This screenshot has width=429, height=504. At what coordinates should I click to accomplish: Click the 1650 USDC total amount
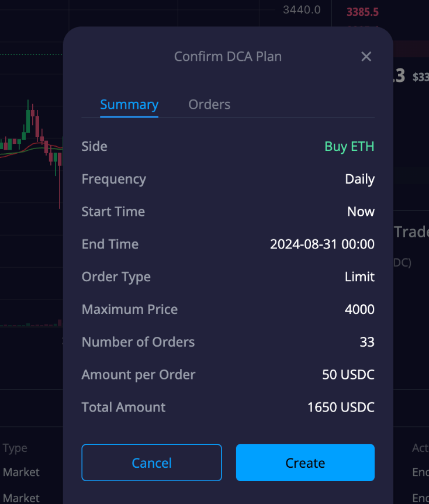(341, 408)
